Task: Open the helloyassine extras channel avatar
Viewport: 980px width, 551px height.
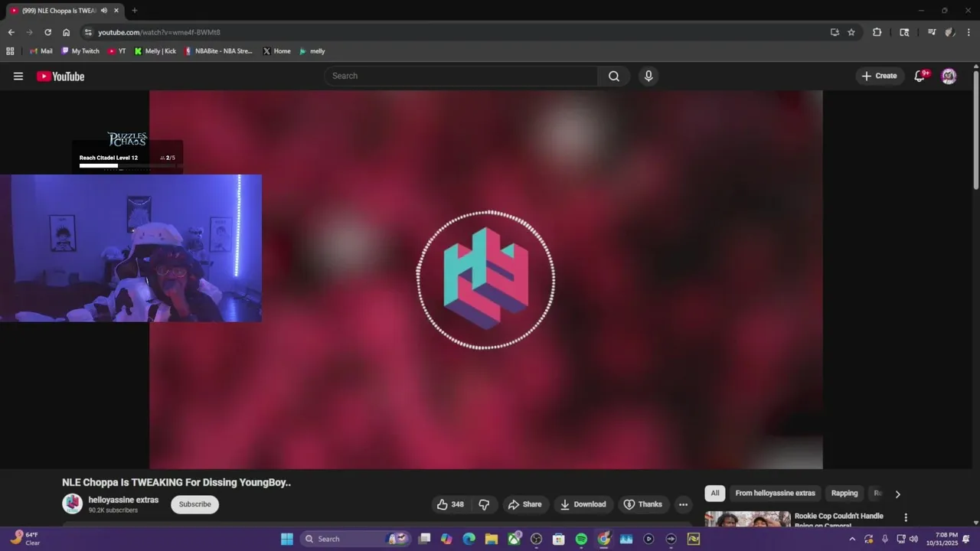Action: click(73, 504)
